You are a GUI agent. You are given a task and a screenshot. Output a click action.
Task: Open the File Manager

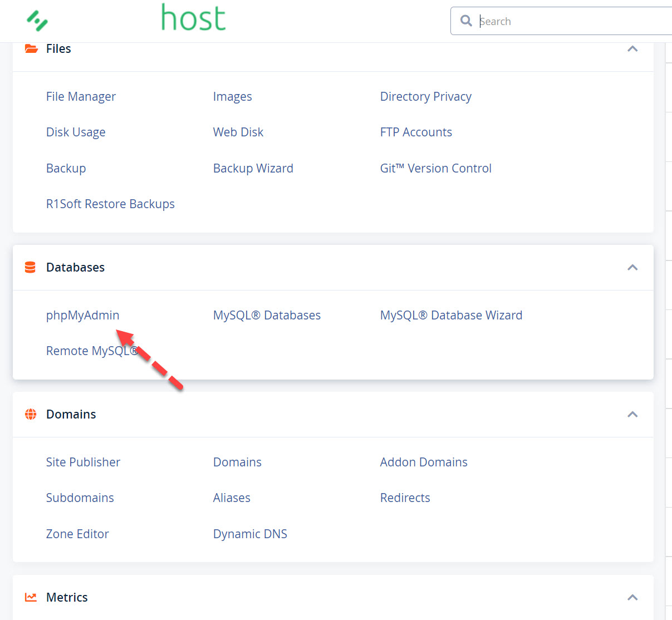(x=81, y=96)
